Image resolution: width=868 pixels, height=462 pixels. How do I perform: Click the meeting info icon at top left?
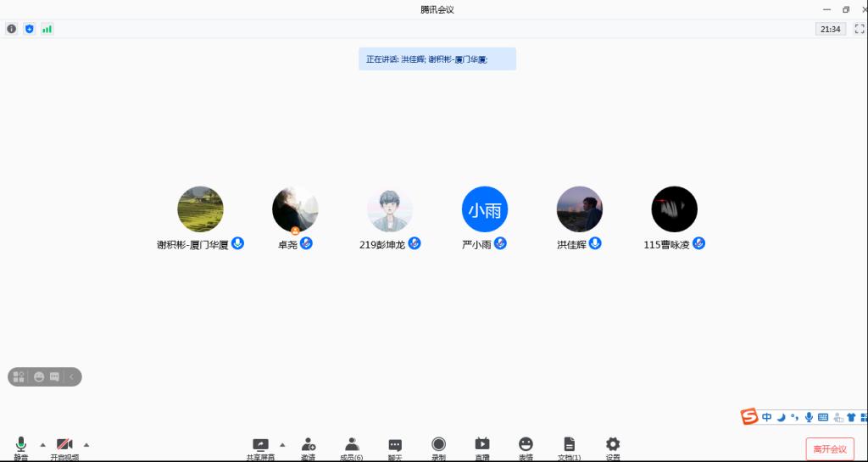(12, 29)
